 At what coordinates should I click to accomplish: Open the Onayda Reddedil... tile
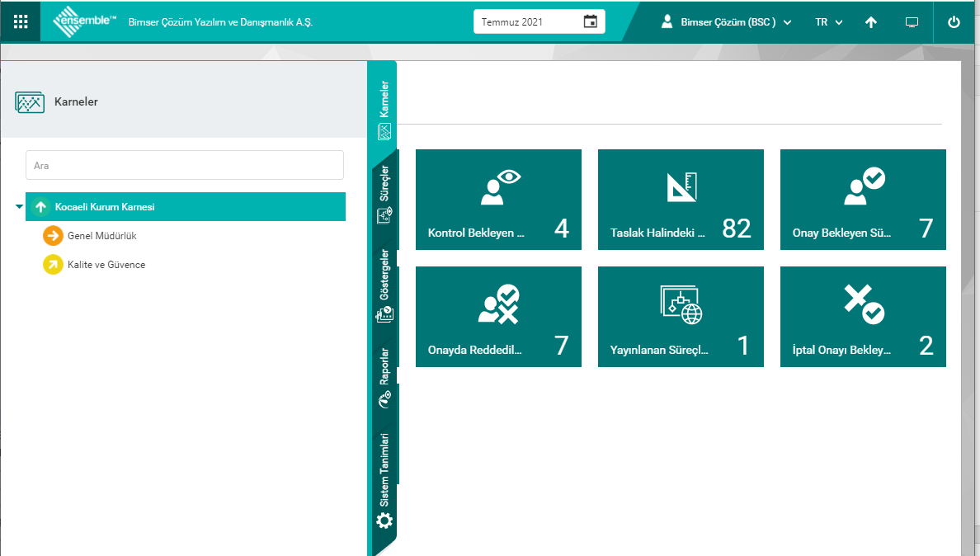[498, 317]
